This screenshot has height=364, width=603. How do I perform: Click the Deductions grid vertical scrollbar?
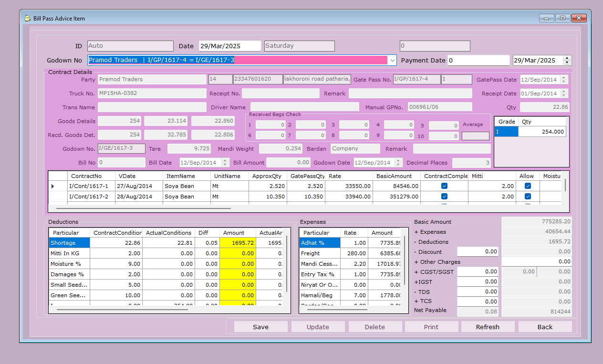point(287,263)
